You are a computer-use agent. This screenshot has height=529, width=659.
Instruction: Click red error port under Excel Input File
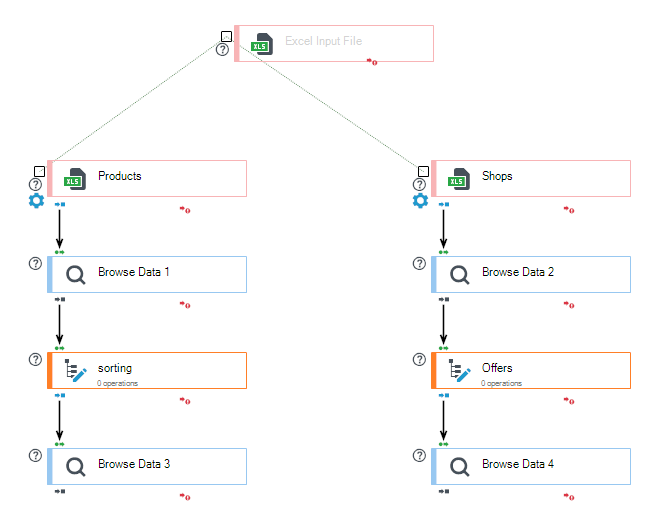coord(372,62)
